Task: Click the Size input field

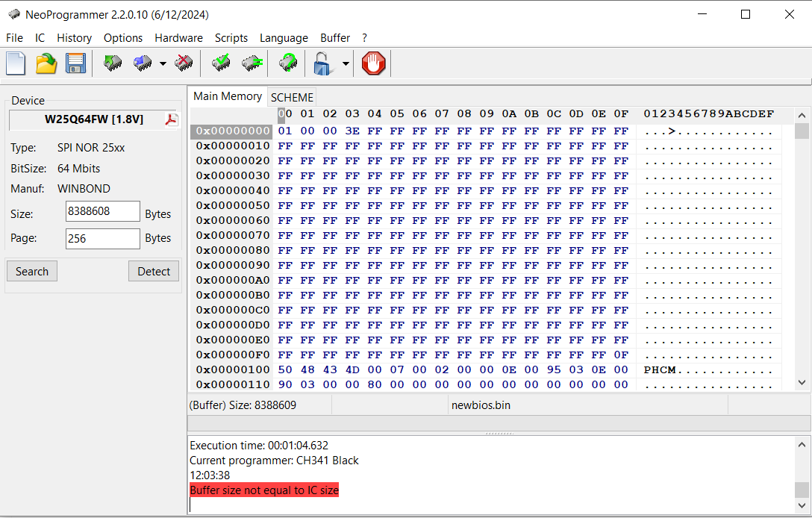Action: (x=103, y=212)
